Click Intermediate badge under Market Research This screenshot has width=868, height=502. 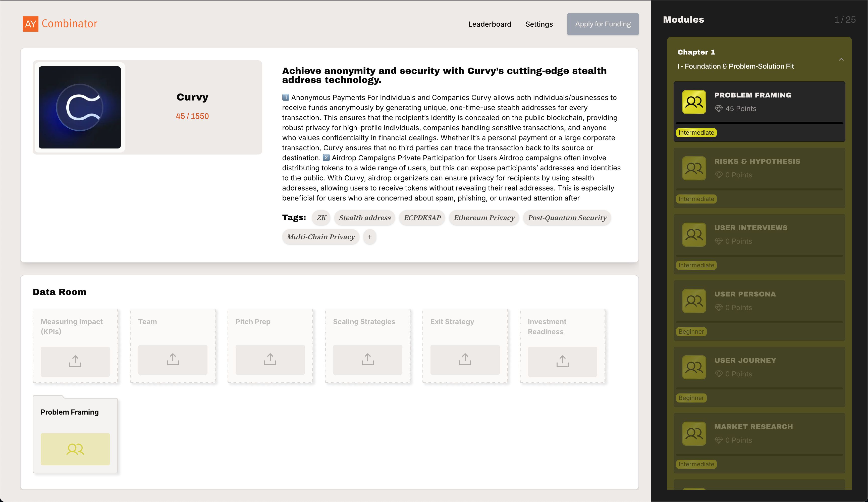click(696, 464)
